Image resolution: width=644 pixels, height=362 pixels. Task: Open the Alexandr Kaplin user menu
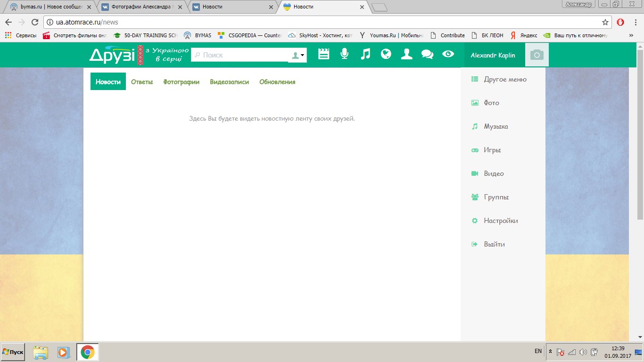click(493, 55)
